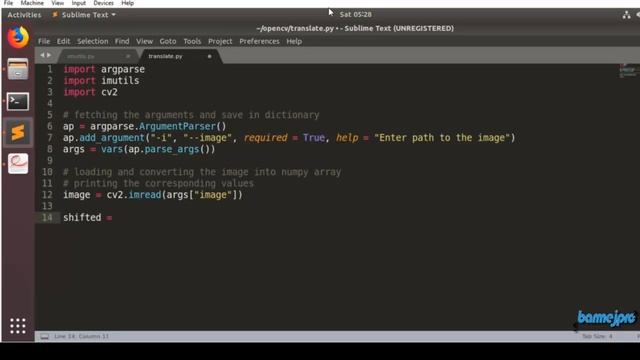This screenshot has height=360, width=640.
Task: Go to next tab with right arrow
Action: tap(49, 55)
